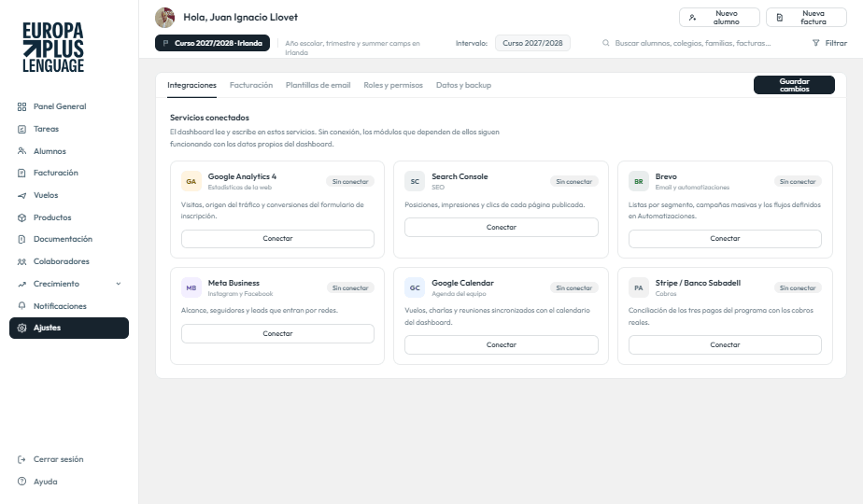Viewport: 863px width, 504px height.
Task: Switch to the Facturación tab
Action: point(251,85)
